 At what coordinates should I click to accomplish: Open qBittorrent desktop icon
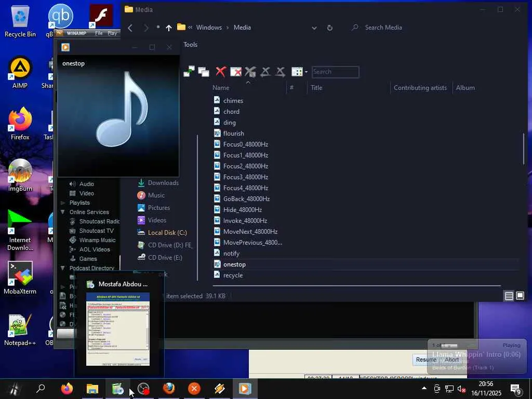(x=60, y=16)
